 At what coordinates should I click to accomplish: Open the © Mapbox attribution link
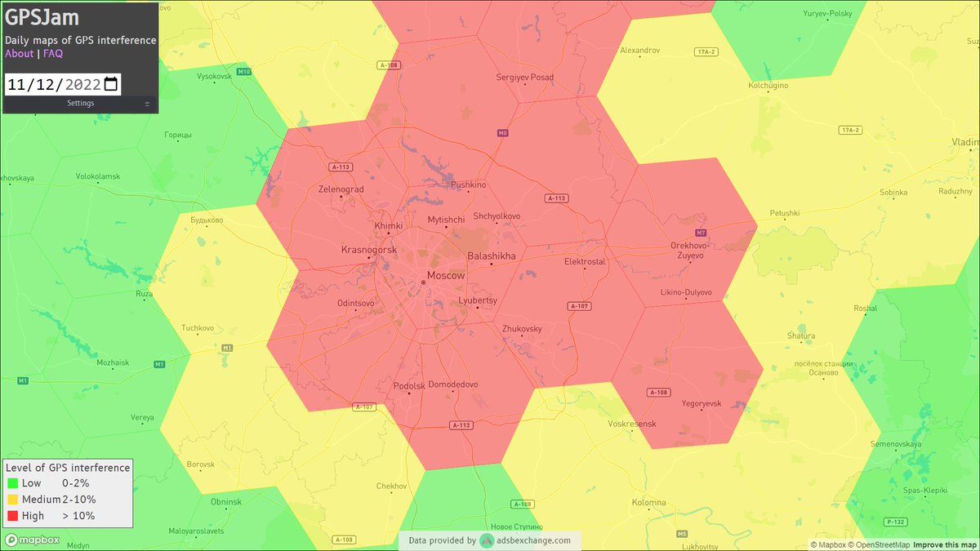pos(830,544)
